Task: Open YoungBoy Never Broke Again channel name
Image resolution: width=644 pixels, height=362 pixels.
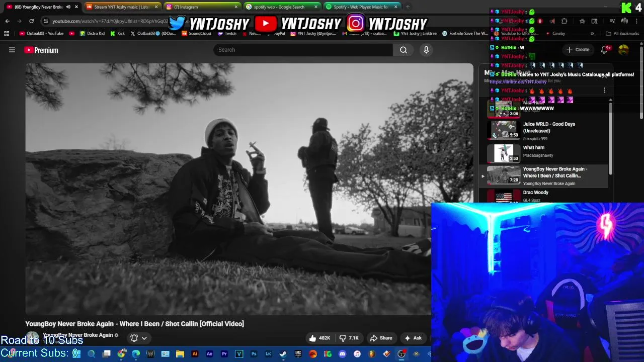Action: (x=77, y=335)
